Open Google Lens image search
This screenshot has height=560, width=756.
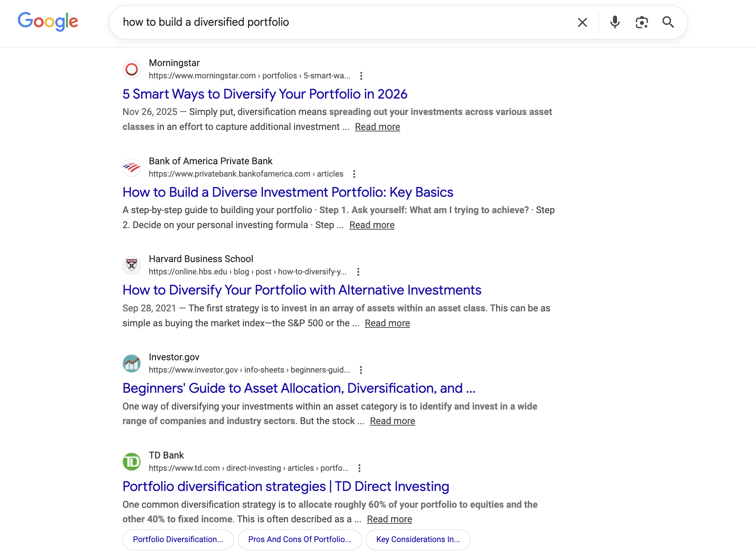coord(641,22)
